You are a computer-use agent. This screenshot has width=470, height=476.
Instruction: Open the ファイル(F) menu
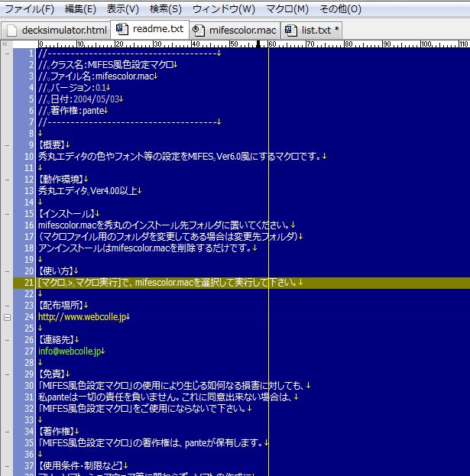pos(29,9)
